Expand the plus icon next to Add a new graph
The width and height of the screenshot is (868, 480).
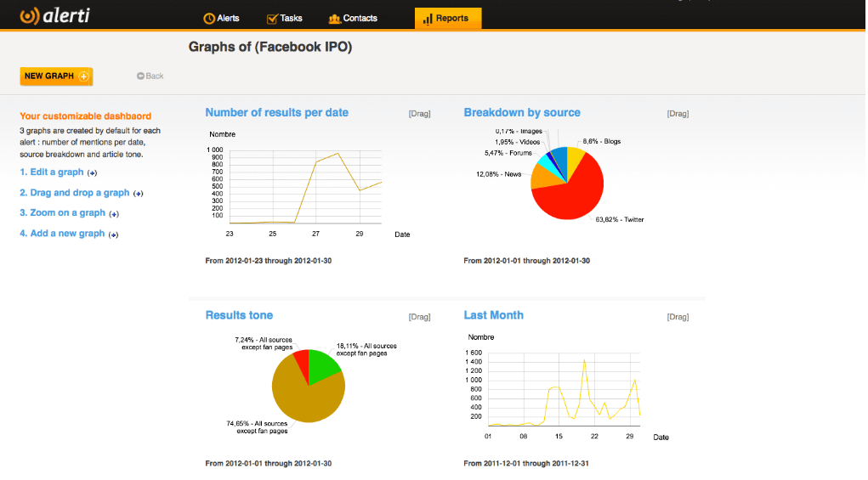coord(113,234)
